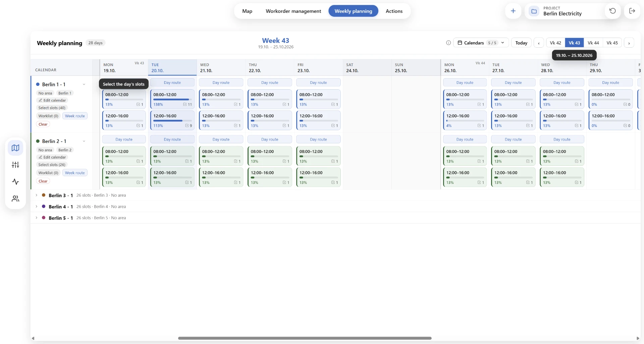The image size is (644, 344).
Task: Select Berlin 2 Thu 22.10. 12:00–16:00 slot
Action: 270,177
